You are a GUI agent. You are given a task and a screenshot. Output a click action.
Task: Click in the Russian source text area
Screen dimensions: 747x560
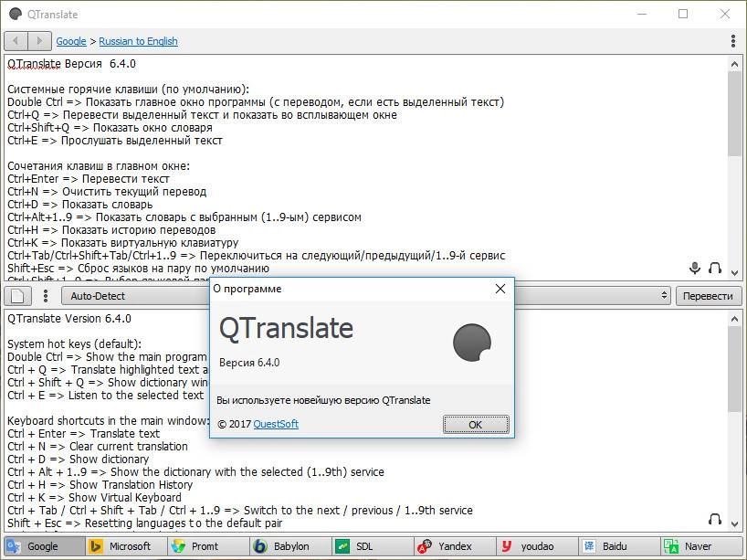(x=366, y=166)
